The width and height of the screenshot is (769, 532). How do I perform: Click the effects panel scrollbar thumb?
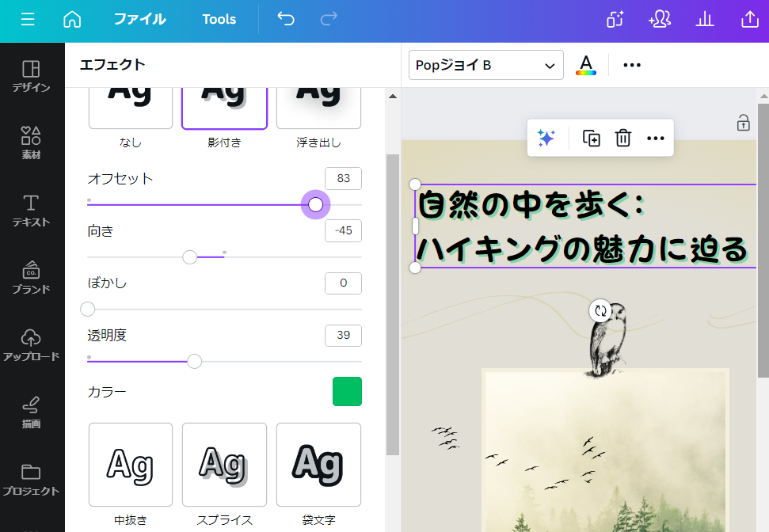pos(393,305)
